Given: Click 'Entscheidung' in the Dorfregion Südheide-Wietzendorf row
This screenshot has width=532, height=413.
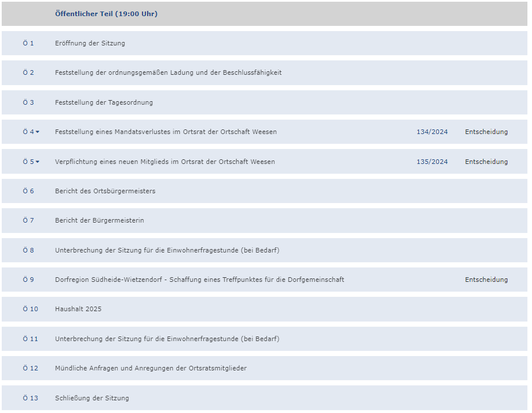Looking at the screenshot, I should [x=486, y=280].
